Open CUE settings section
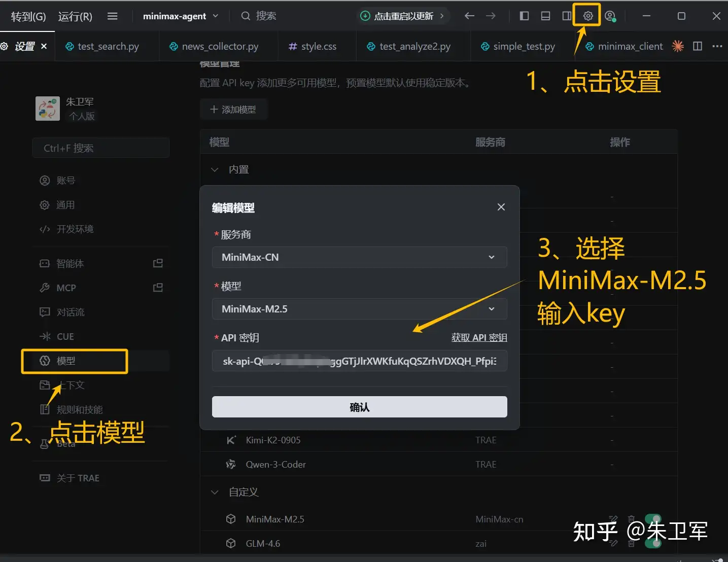Screen dimensions: 728x562 (x=100, y=336)
